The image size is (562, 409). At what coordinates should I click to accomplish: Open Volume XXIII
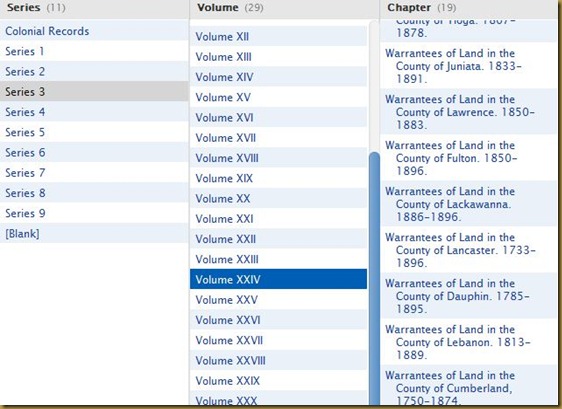coord(278,259)
